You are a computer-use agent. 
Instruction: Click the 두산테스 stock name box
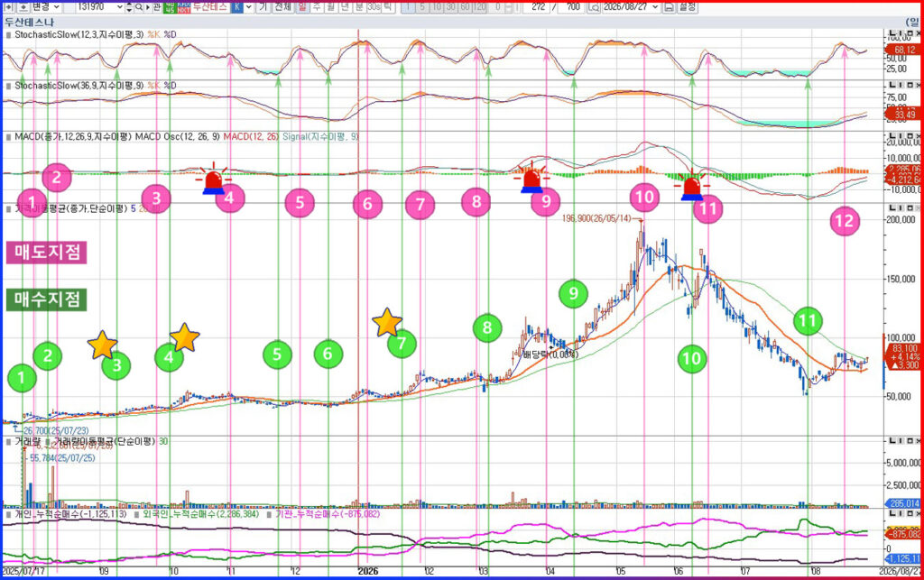[210, 7]
